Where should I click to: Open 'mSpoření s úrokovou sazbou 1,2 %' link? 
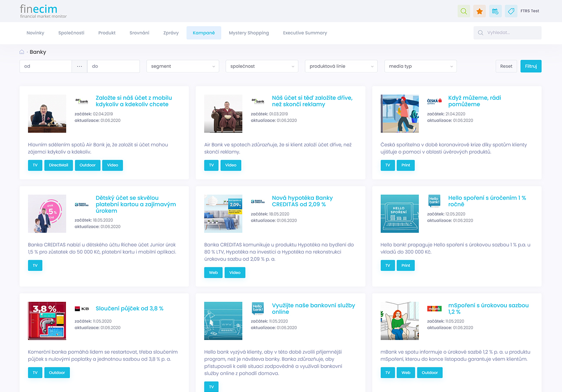pos(489,309)
